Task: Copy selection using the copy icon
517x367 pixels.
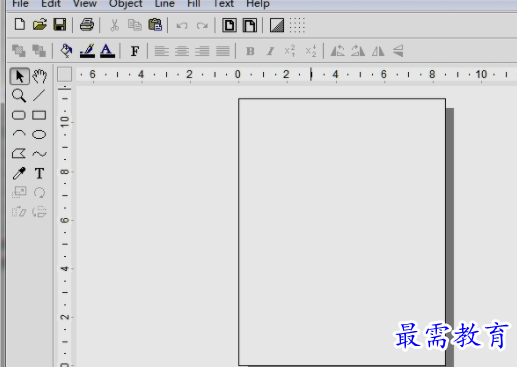Action: pos(135,25)
